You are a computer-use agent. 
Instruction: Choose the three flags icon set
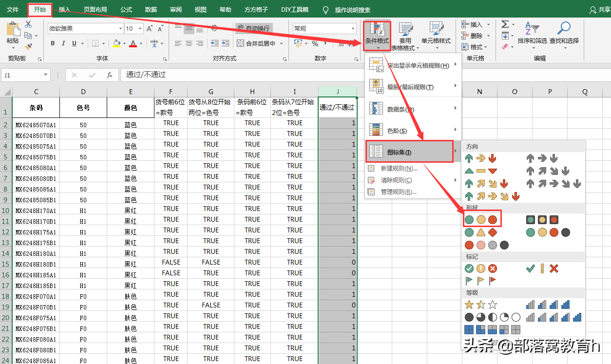coord(480,281)
